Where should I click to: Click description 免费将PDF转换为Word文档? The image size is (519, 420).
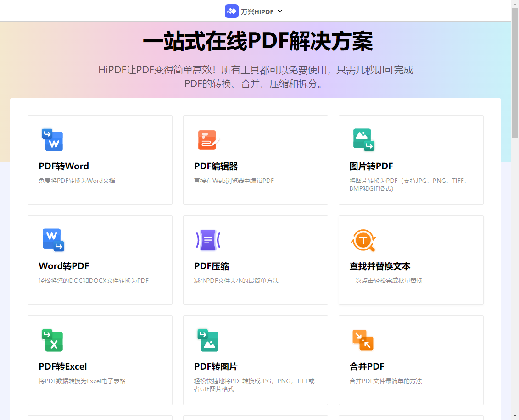point(77,181)
